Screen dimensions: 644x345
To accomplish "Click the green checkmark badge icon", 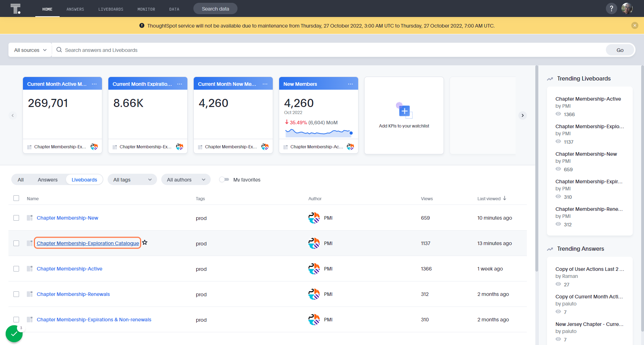I will pyautogui.click(x=14, y=334).
